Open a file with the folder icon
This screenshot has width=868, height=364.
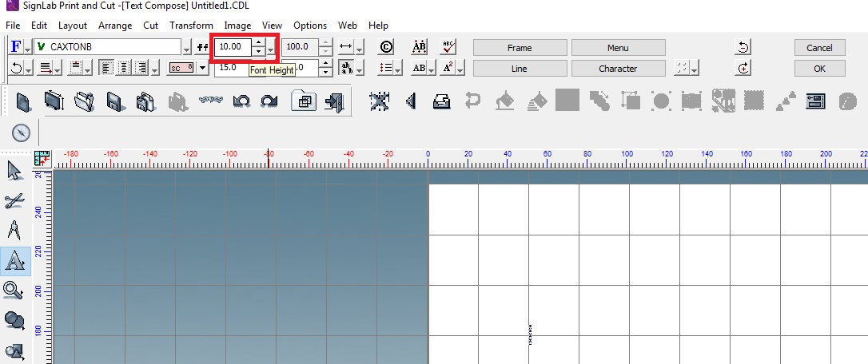(x=84, y=102)
